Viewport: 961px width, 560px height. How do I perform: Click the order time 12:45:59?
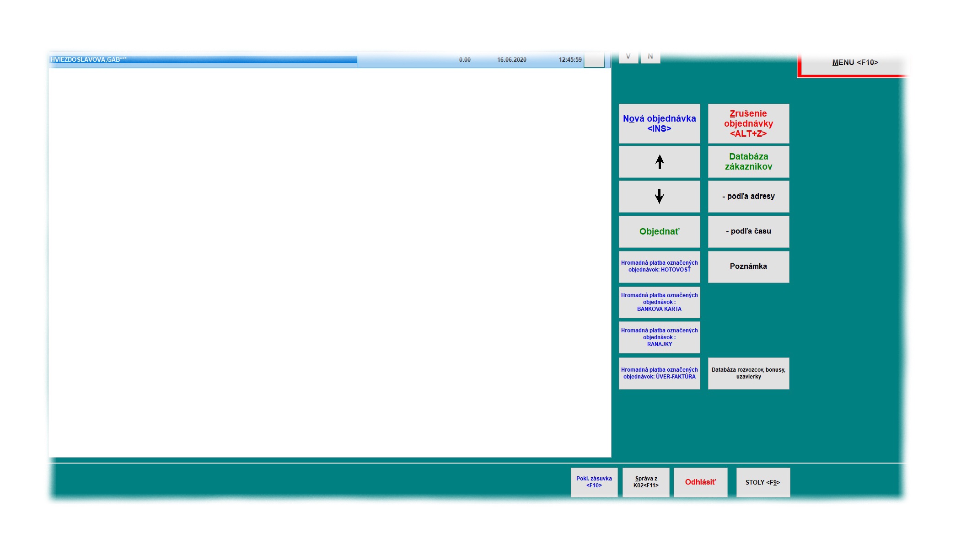click(x=570, y=60)
